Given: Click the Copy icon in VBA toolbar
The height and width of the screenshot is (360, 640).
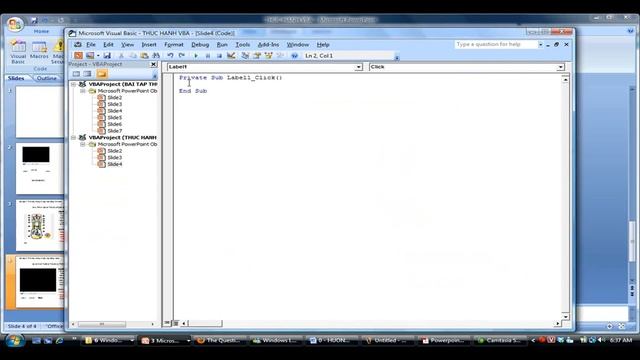Looking at the screenshot, I should click(x=133, y=56).
